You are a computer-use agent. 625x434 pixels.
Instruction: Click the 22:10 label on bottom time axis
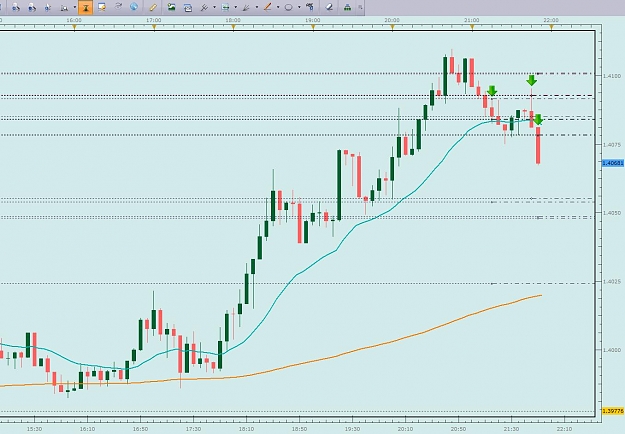click(564, 429)
